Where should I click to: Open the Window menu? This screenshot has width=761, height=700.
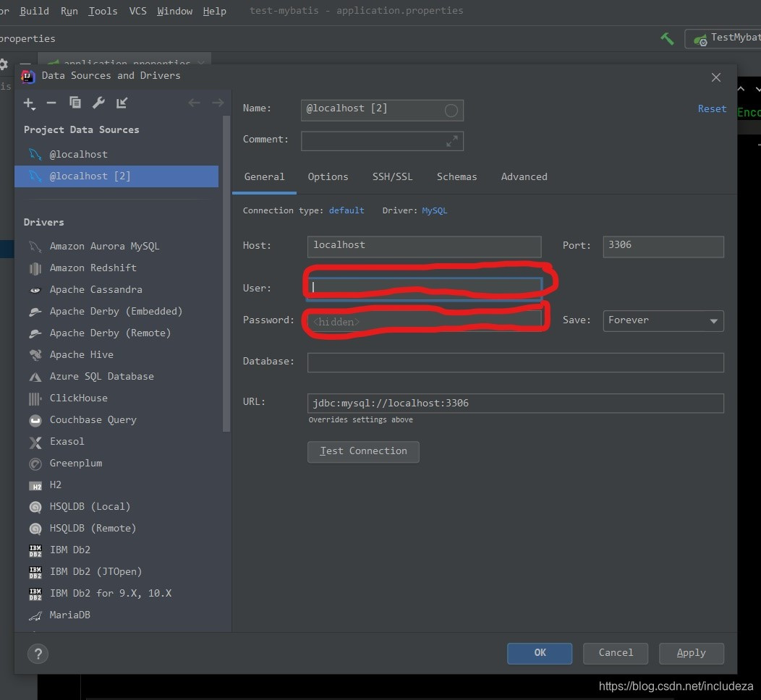(175, 11)
